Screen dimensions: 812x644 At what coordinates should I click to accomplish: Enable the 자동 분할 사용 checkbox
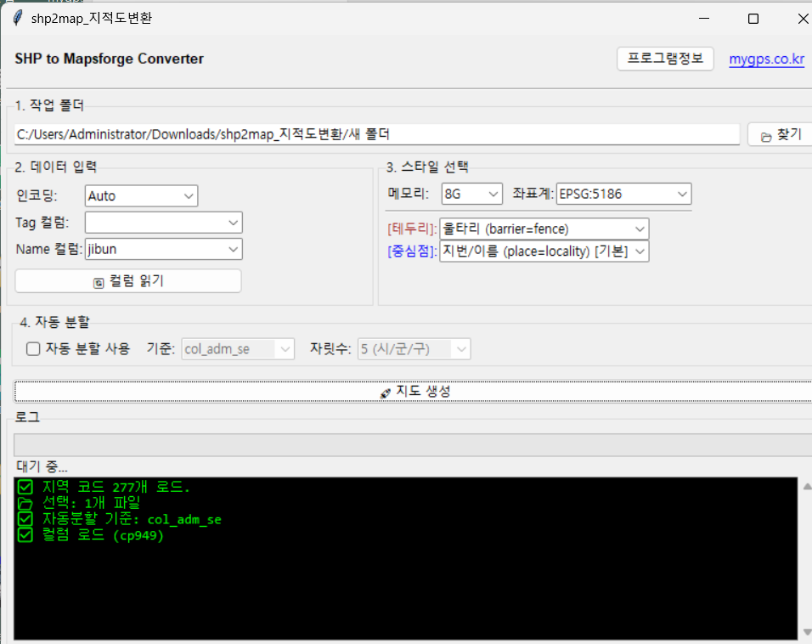[x=34, y=348]
